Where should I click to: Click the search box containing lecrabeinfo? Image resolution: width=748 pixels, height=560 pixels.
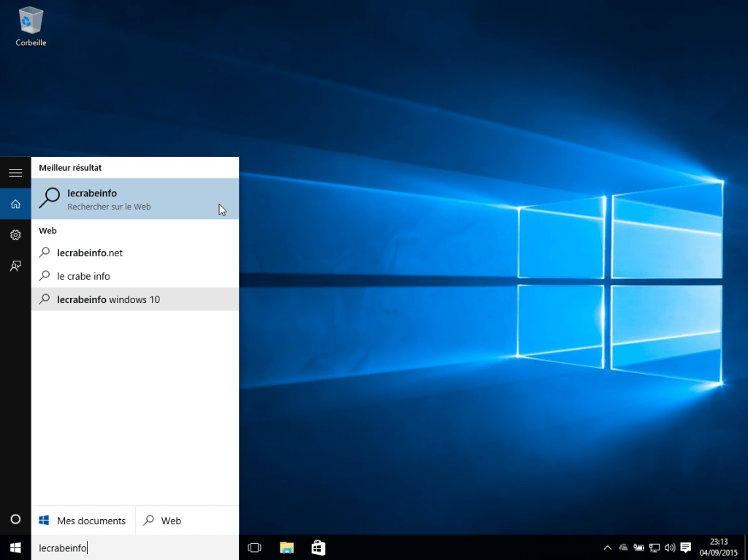point(135,548)
